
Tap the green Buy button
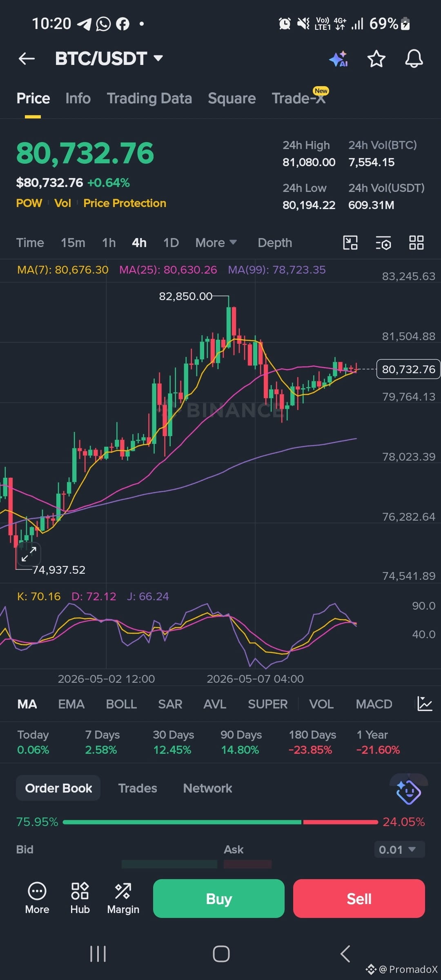point(219,898)
